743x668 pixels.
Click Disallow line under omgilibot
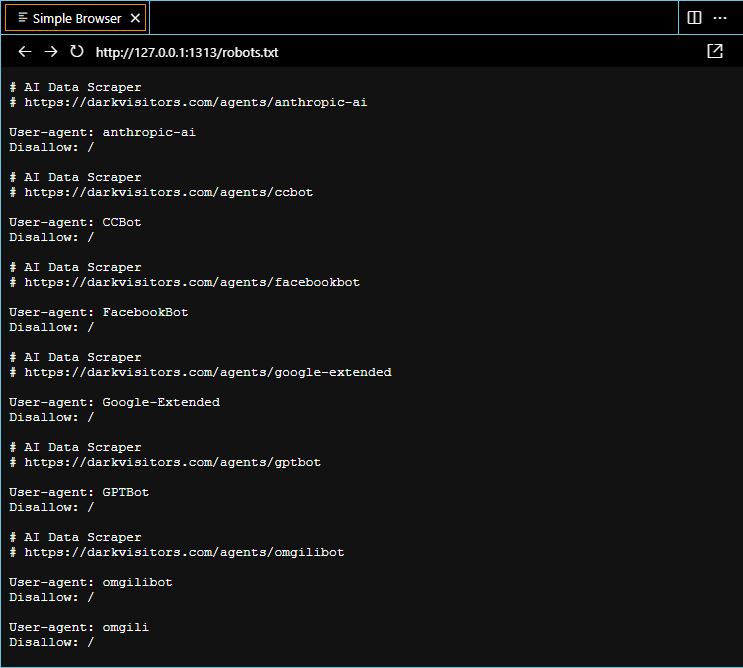pyautogui.click(x=52, y=597)
